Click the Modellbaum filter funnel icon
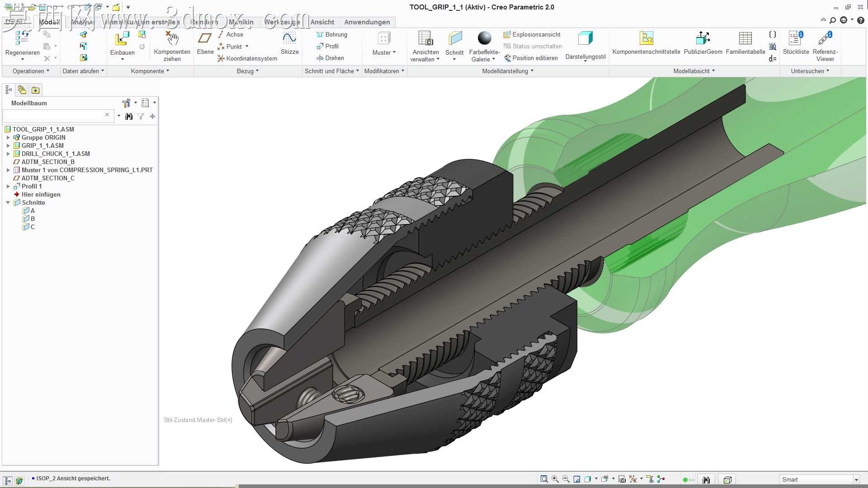Viewport: 868px width, 488px height. point(141,117)
